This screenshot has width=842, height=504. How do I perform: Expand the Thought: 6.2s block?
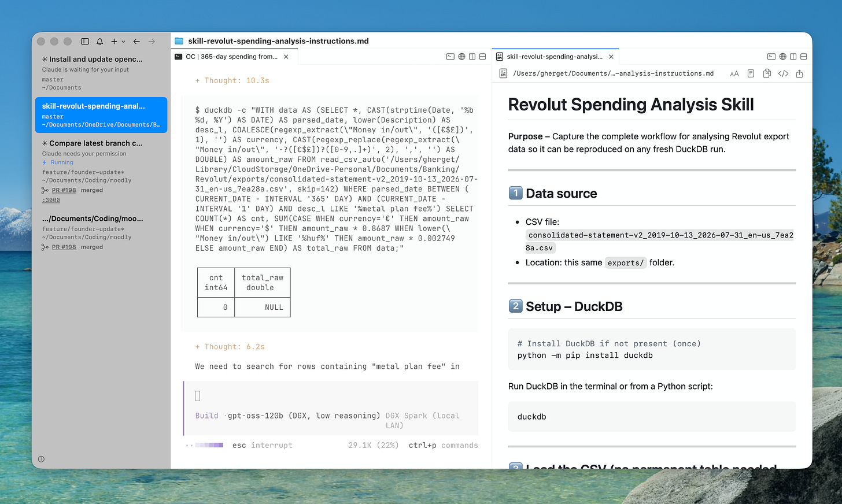230,347
